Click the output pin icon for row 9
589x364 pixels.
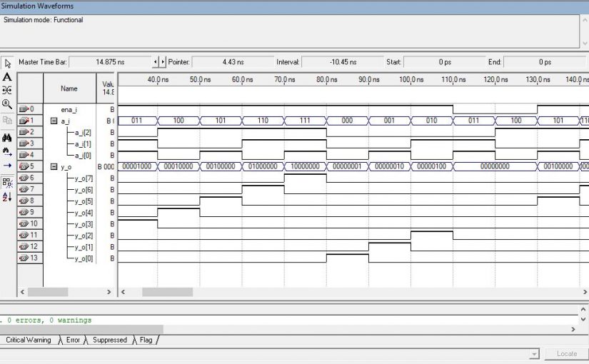click(x=24, y=212)
